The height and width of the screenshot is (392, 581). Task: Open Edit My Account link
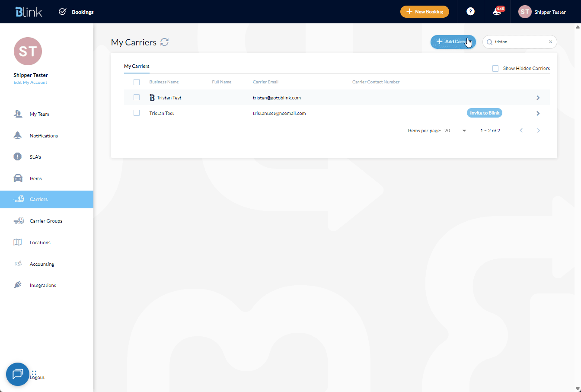point(30,83)
